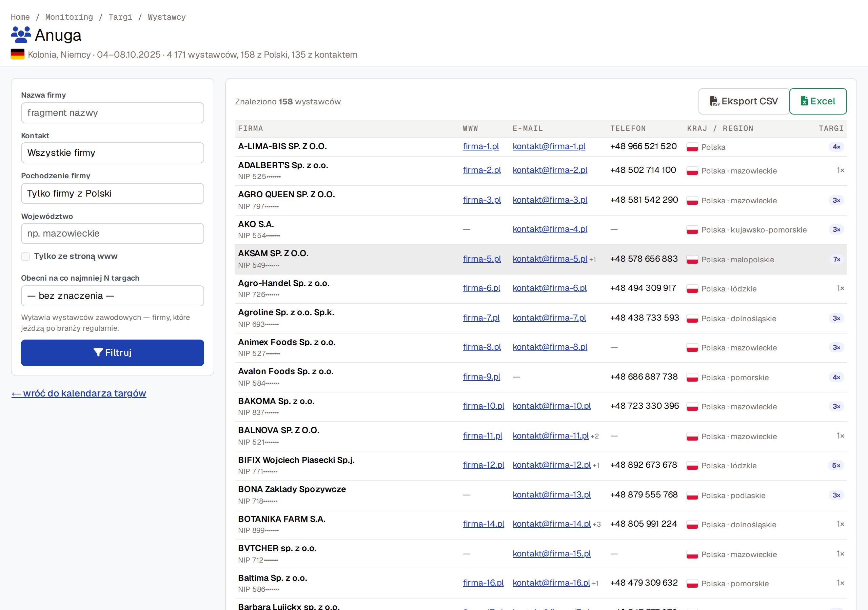Click phone number '+48 892 673 678'

644,465
